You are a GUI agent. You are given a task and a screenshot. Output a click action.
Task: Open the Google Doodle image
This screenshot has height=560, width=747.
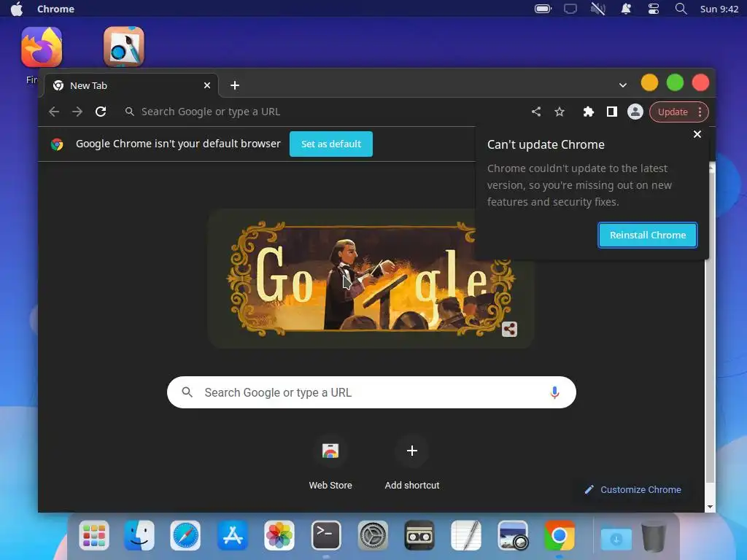click(x=371, y=279)
